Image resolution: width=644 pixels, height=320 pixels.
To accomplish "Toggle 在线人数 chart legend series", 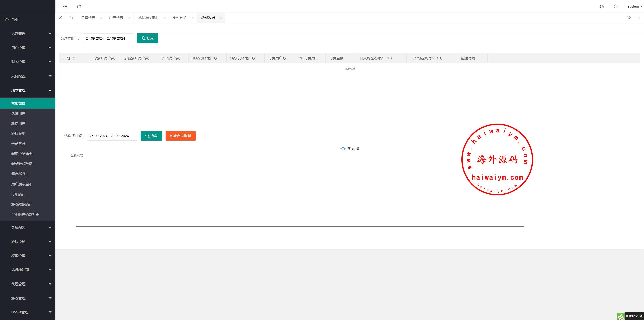I will pos(350,149).
